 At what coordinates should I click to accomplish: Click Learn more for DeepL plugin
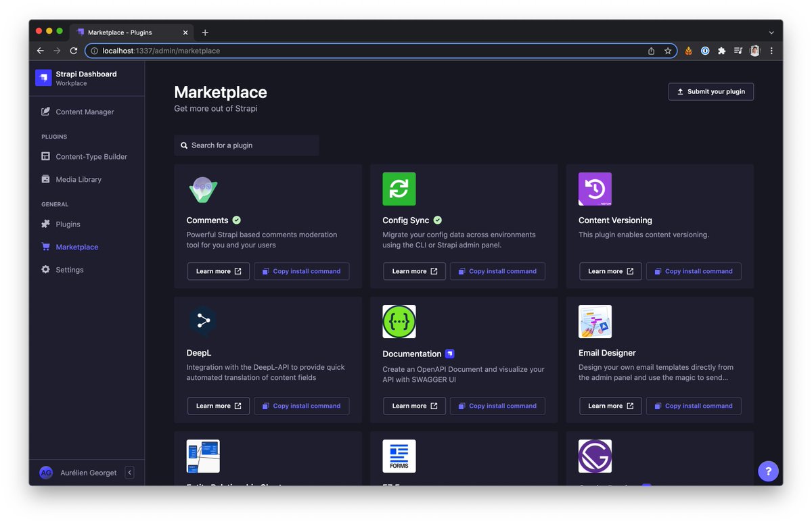pyautogui.click(x=219, y=406)
